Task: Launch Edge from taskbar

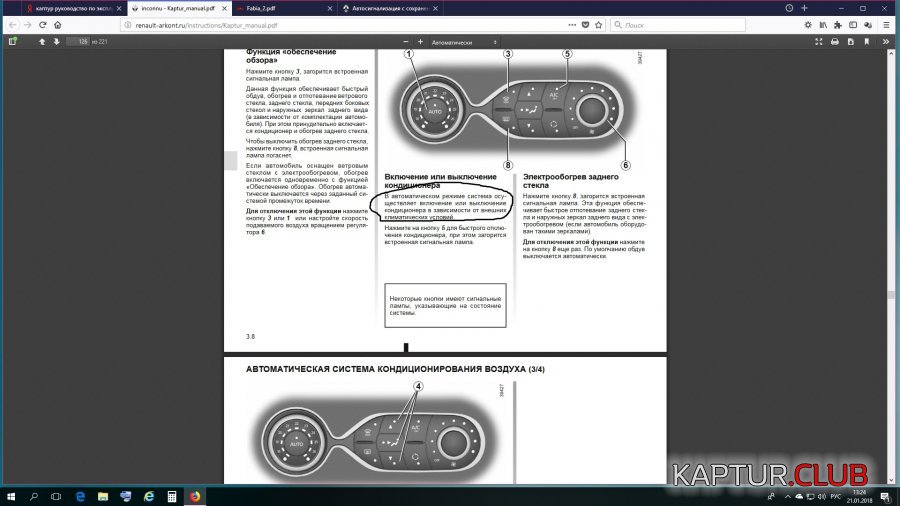Action: point(80,496)
